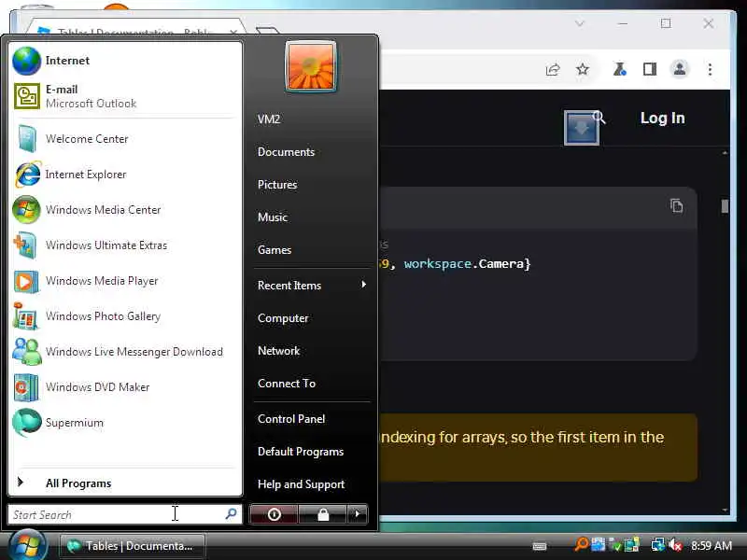This screenshot has width=747, height=560.
Task: Click the muted volume tray icon
Action: click(x=675, y=545)
